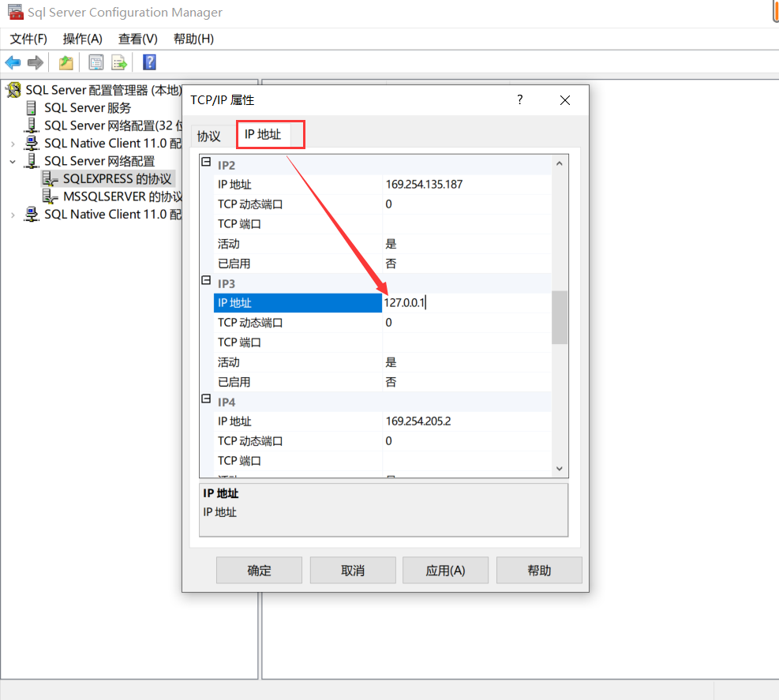The width and height of the screenshot is (779, 700).
Task: Click the MSSQLSERVER 的协议 protocol icon
Action: tap(50, 197)
